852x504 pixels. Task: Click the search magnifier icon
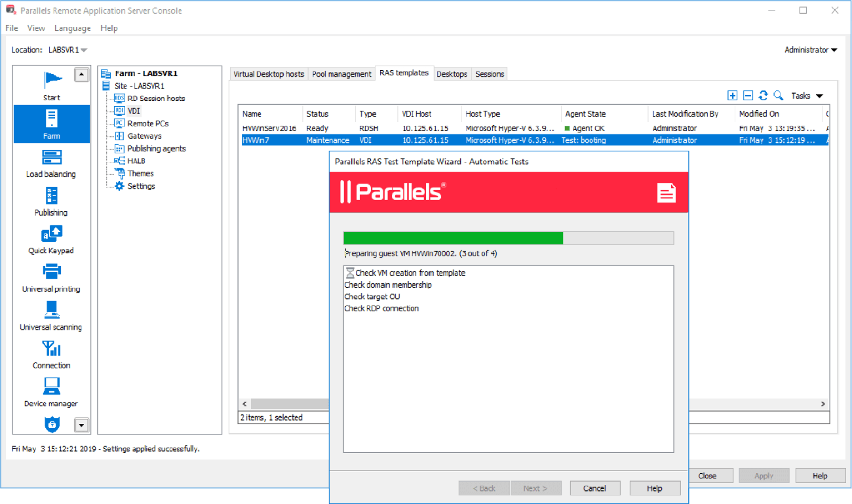pyautogui.click(x=779, y=96)
